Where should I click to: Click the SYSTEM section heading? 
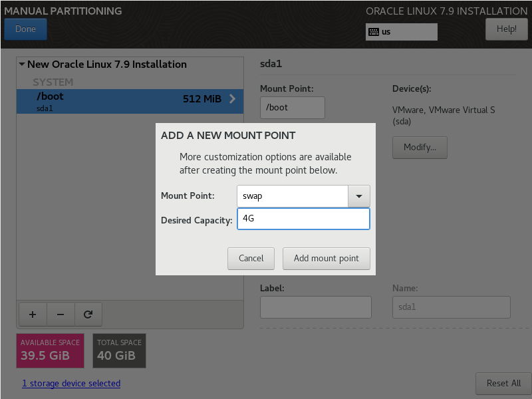point(53,82)
